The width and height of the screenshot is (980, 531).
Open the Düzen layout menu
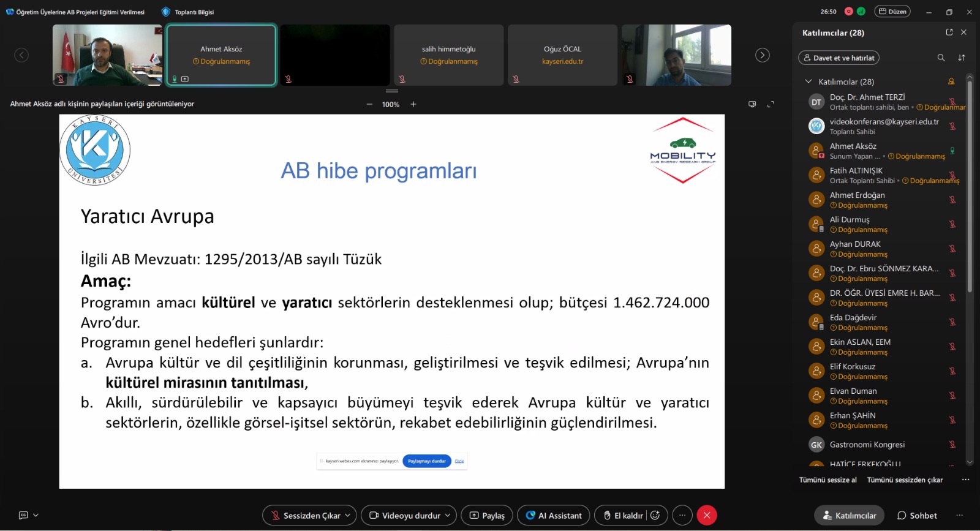[x=892, y=12]
